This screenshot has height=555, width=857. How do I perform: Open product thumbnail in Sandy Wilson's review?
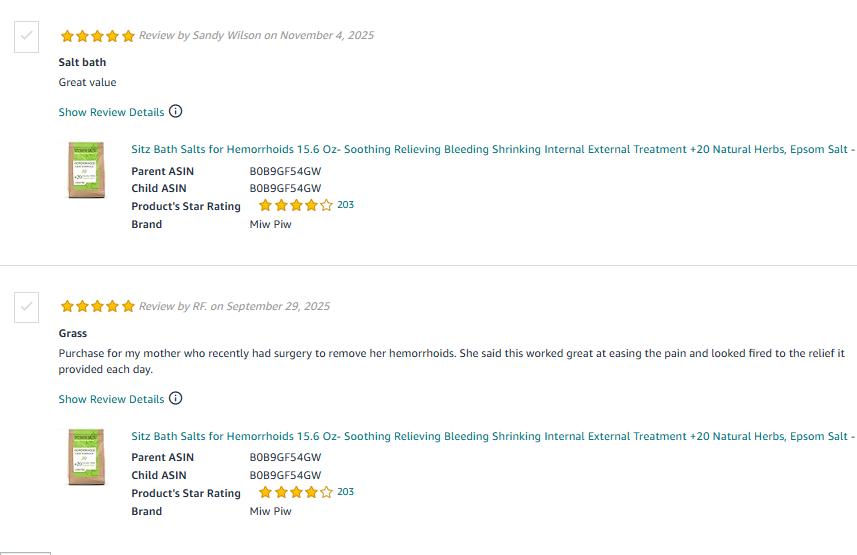click(x=86, y=170)
